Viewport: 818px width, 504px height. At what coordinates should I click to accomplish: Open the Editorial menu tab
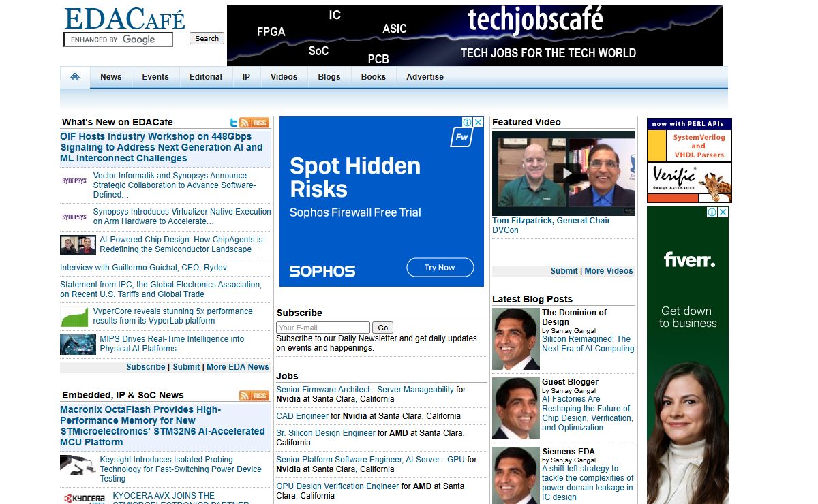tap(206, 77)
